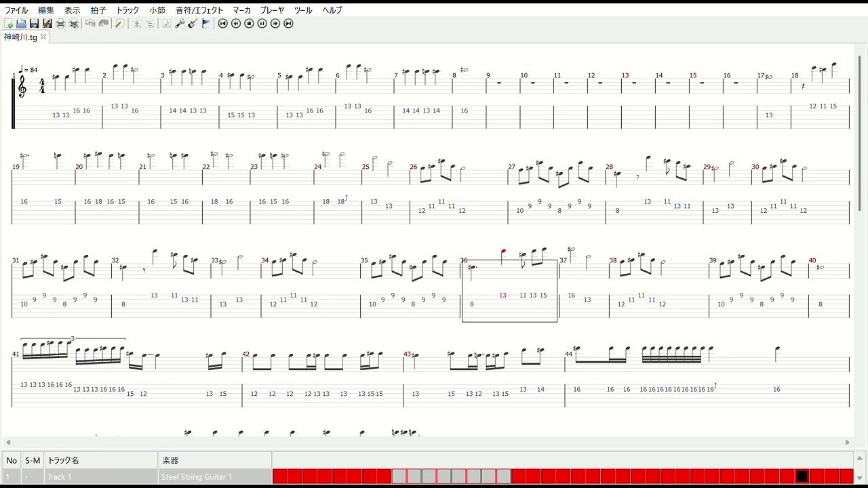
Task: Click the treble clef at score start
Action: point(22,86)
